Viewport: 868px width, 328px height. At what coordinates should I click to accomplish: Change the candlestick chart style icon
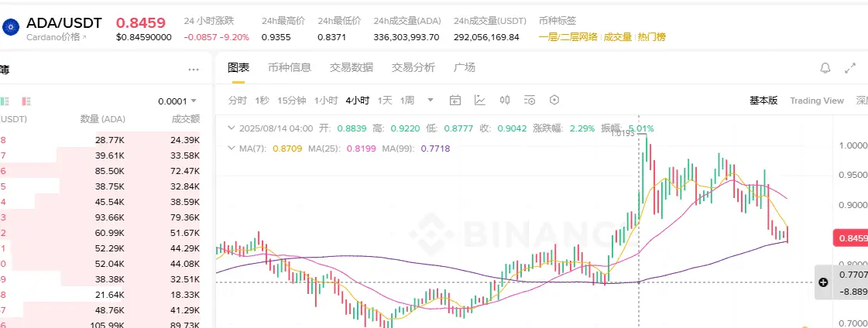pyautogui.click(x=505, y=100)
